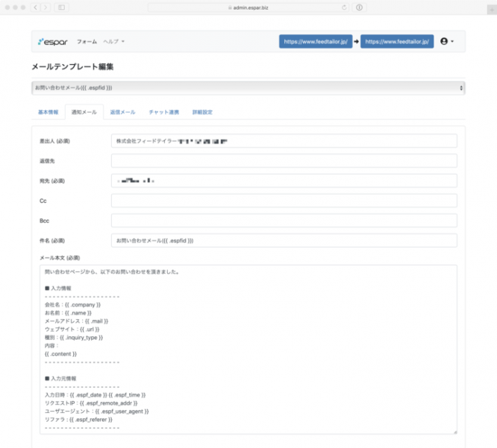This screenshot has width=497, height=448.
Task: Click the admin.espar.biz address bar
Action: tap(248, 7)
